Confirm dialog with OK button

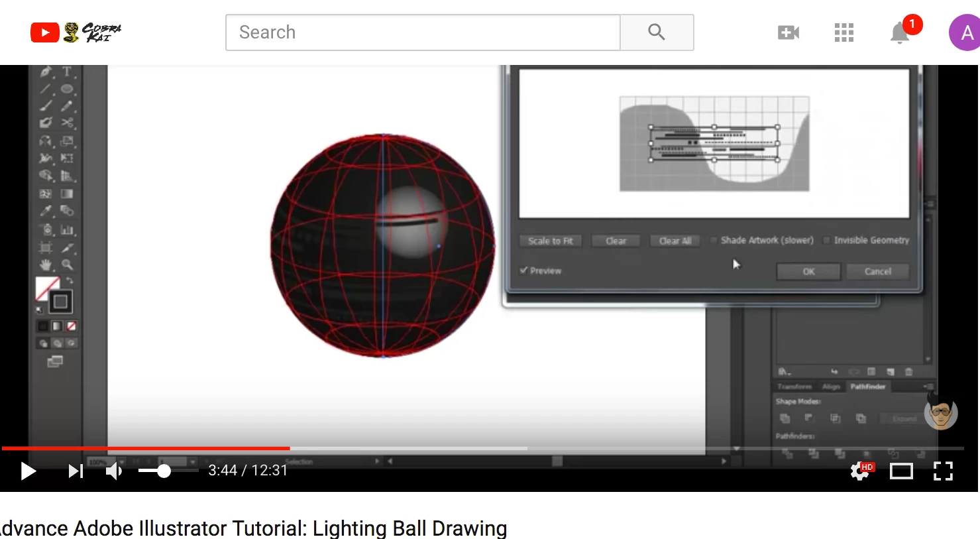point(808,271)
